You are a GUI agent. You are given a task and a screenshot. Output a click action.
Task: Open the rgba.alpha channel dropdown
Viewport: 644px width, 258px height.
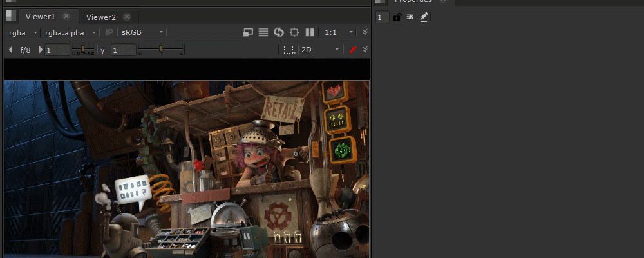(70, 32)
